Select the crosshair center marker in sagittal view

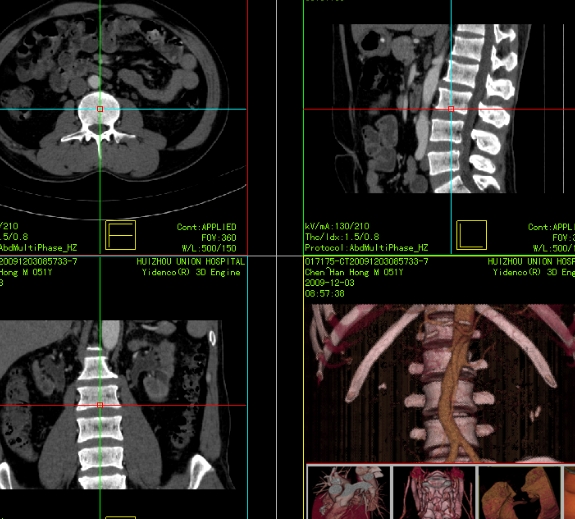pyautogui.click(x=451, y=109)
